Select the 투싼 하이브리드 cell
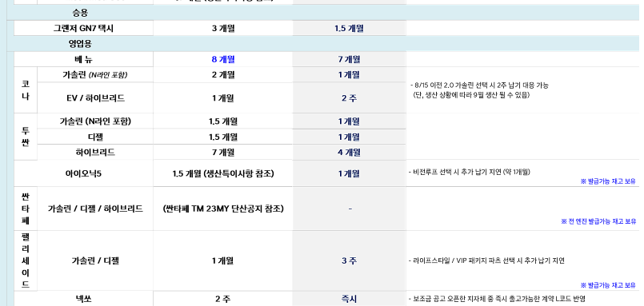 [x=95, y=152]
